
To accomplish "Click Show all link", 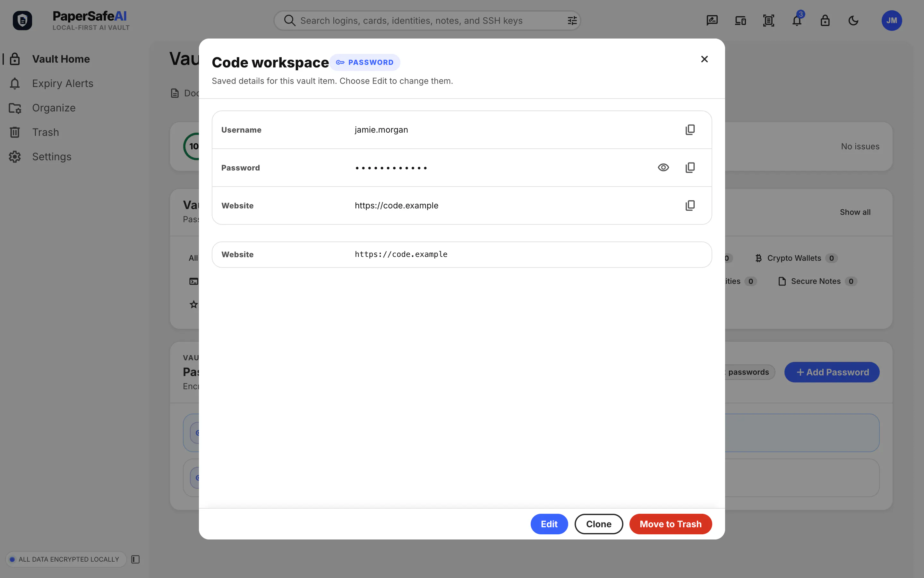I will 855,212.
